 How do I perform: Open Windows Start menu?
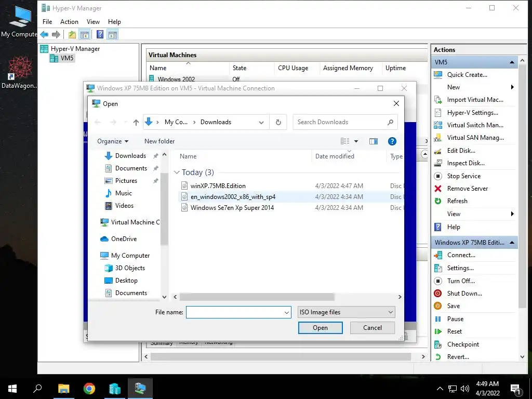(x=12, y=389)
